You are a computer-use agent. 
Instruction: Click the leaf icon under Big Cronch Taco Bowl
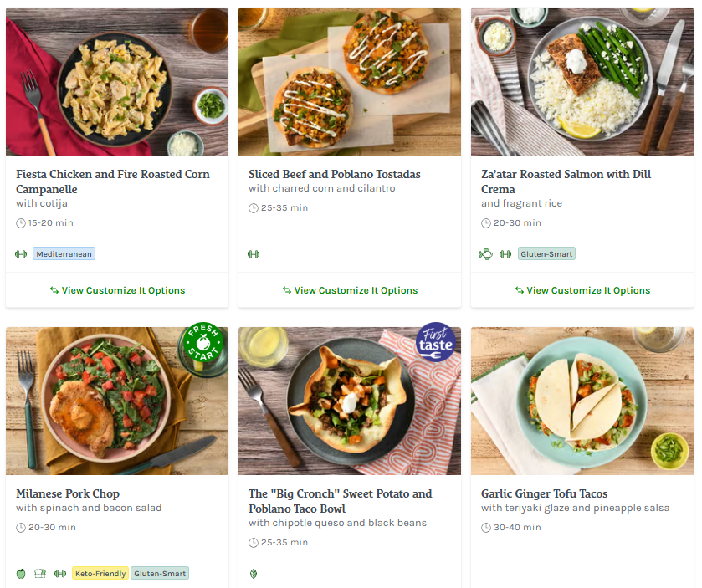254,573
